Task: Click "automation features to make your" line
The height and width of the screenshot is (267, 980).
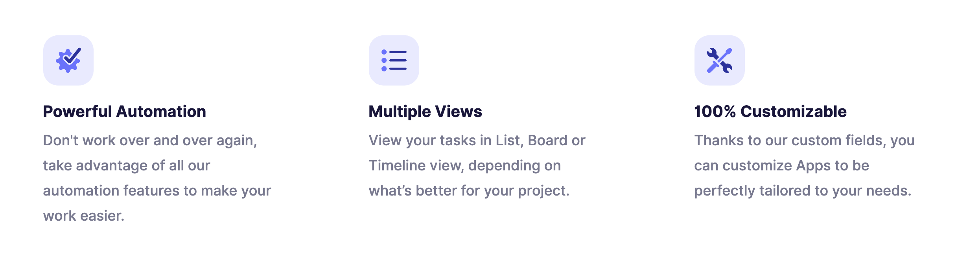Action: 157,191
